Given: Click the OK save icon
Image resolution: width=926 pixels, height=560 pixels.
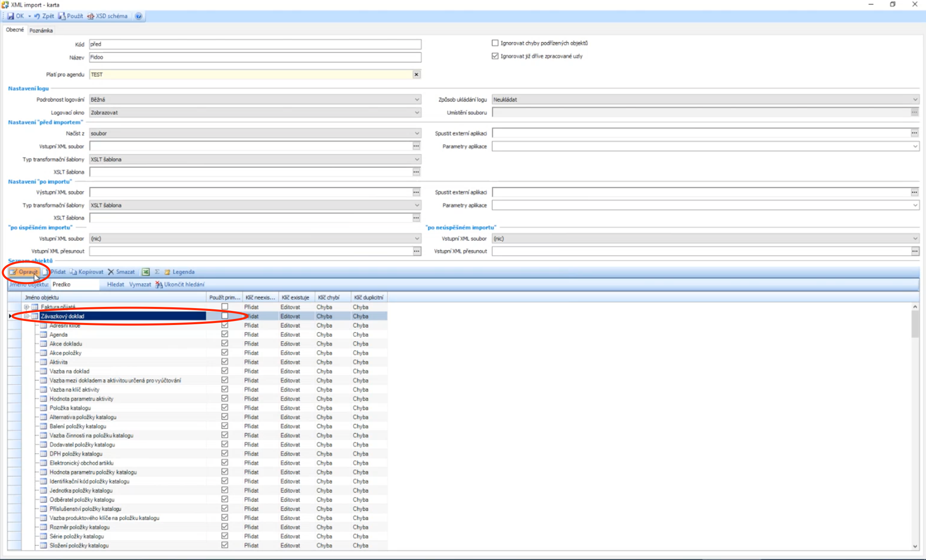Looking at the screenshot, I should (11, 16).
